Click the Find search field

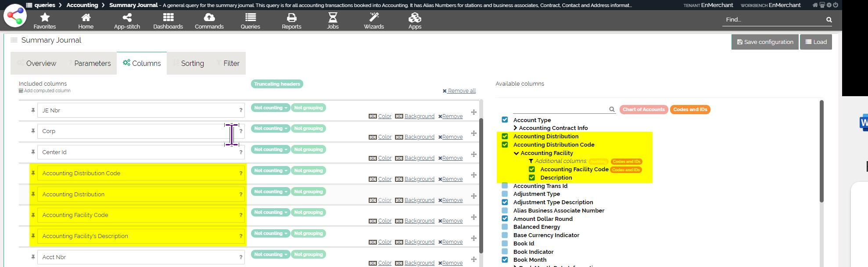tap(773, 20)
